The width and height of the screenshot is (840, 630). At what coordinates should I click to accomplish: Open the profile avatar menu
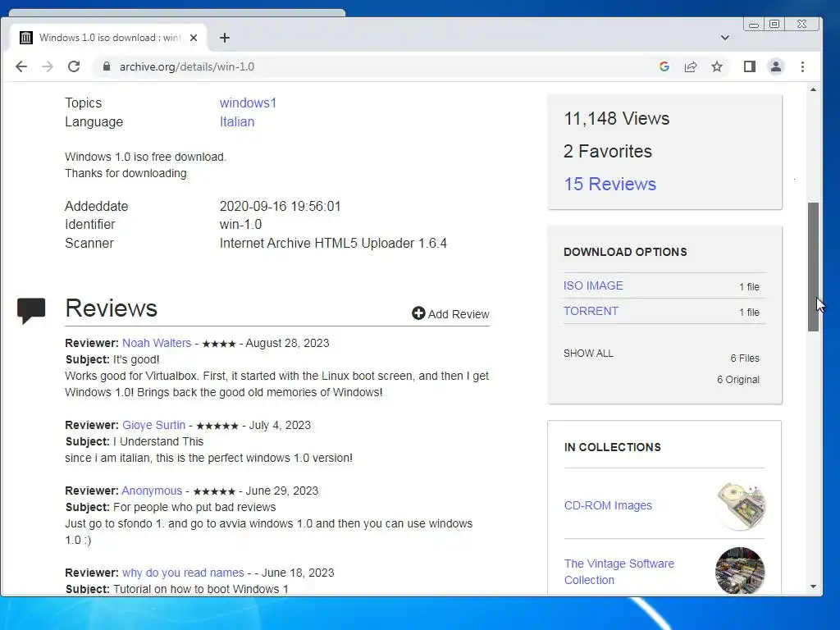click(x=776, y=66)
